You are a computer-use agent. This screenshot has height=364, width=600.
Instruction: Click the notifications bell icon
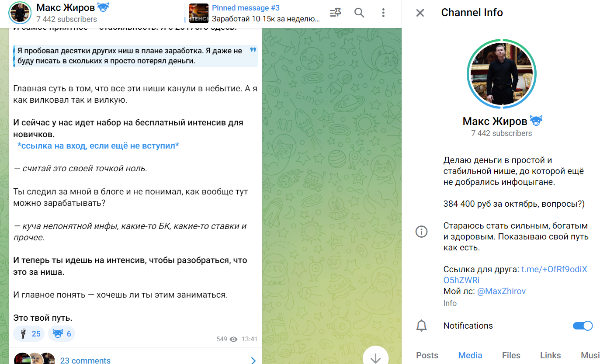(421, 326)
